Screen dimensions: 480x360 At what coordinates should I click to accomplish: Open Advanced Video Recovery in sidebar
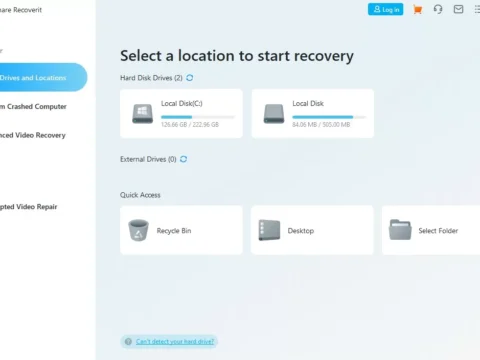pos(33,135)
